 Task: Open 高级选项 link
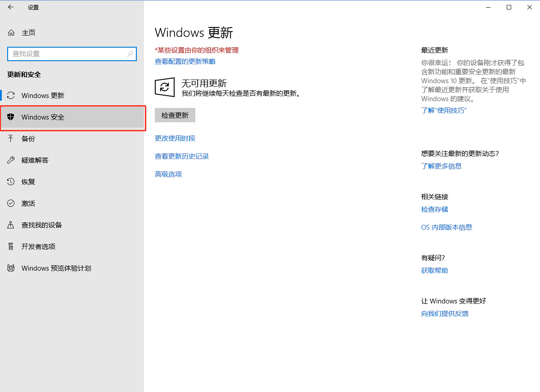coord(168,174)
